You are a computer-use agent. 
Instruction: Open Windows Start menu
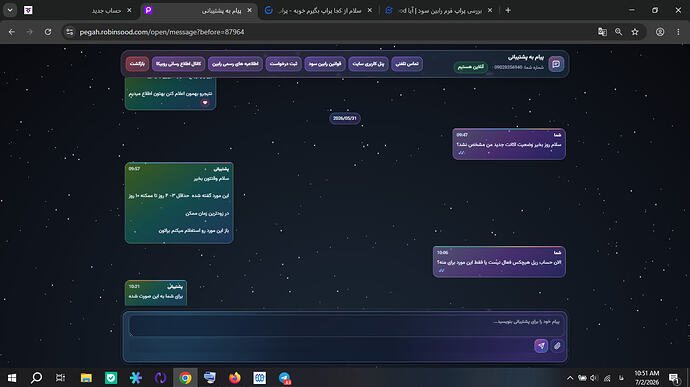pyautogui.click(x=12, y=378)
